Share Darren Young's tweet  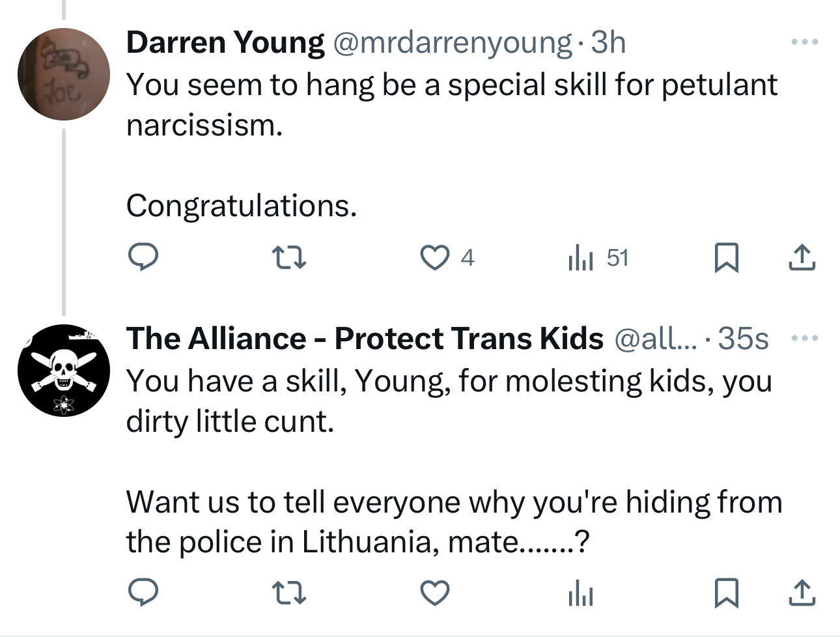[802, 257]
